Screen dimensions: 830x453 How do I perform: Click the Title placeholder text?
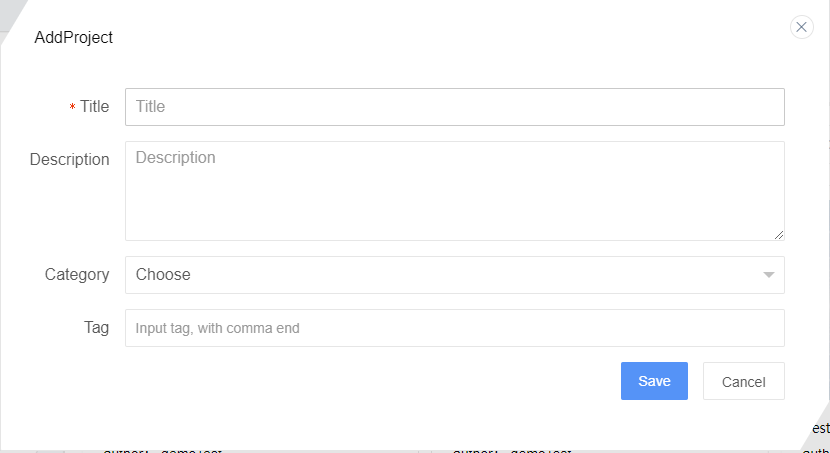click(x=150, y=106)
